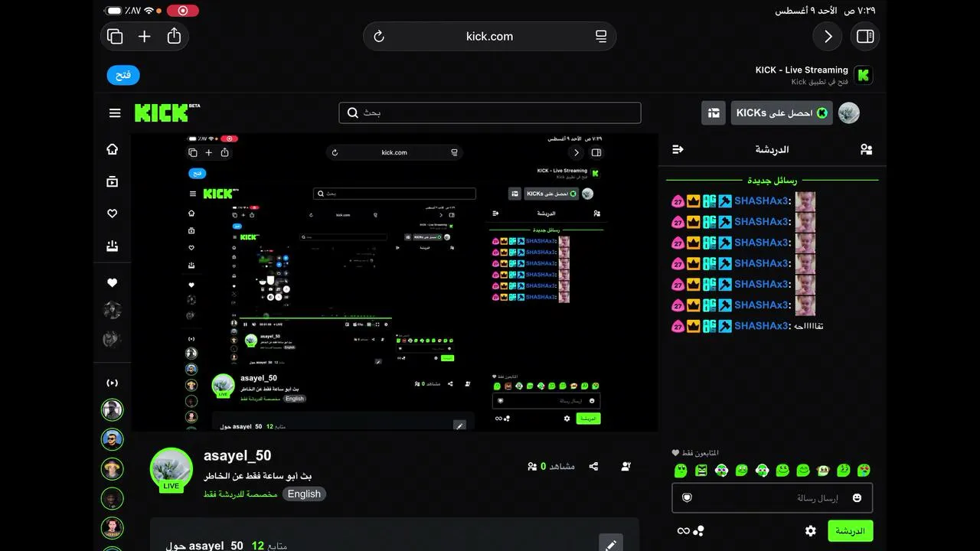The image size is (980, 551).
Task: Click مشاهد 0 viewer count
Action: (551, 465)
